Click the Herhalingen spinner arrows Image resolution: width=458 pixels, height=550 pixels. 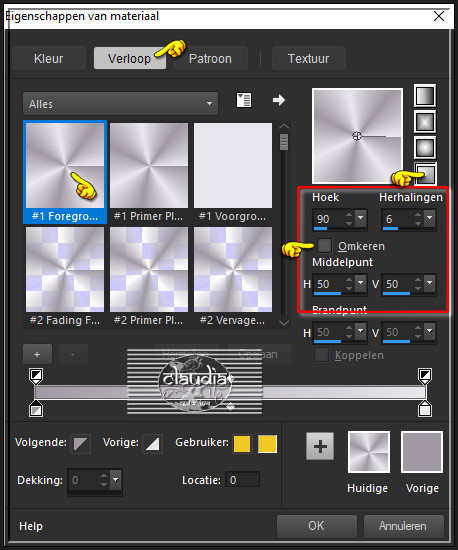pyautogui.click(x=418, y=219)
